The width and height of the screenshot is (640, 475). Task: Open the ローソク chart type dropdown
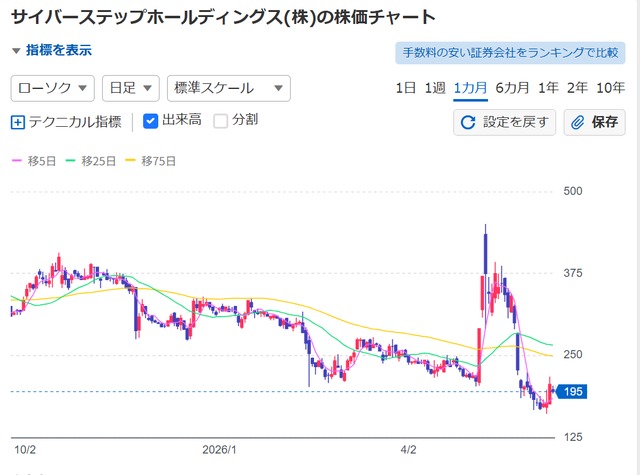click(x=53, y=88)
